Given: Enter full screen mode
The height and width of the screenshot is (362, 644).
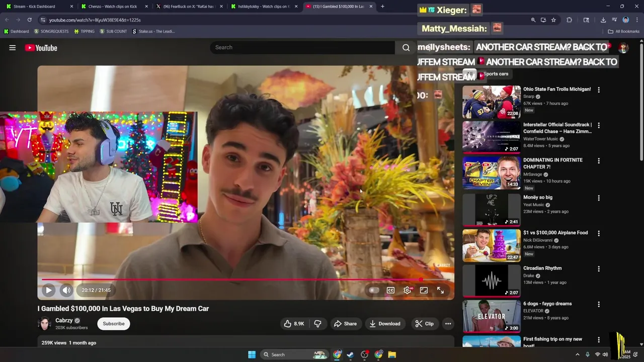Looking at the screenshot, I should pyautogui.click(x=440, y=290).
